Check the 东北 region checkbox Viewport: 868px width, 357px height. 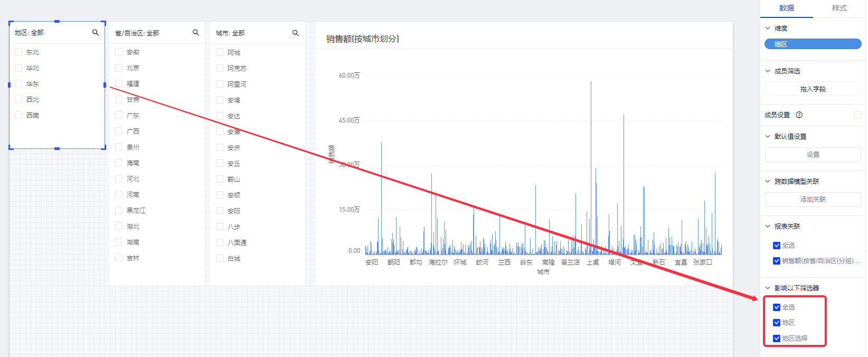[18, 52]
